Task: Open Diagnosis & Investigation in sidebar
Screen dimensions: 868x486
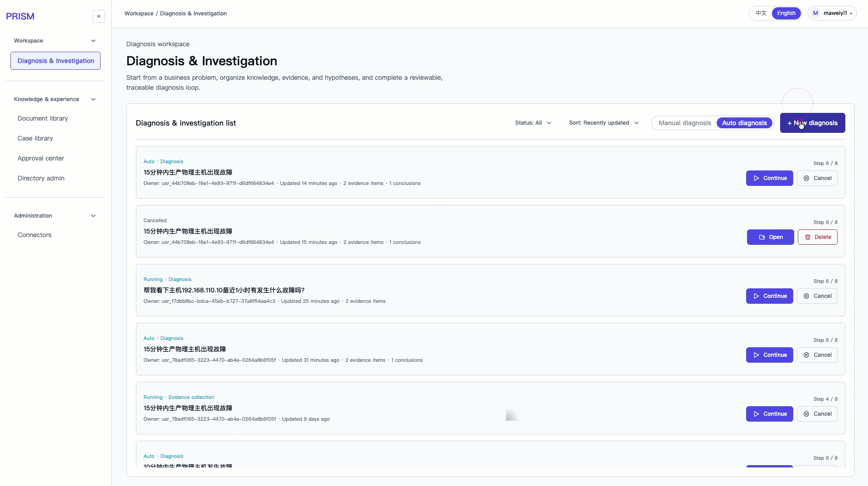Action: coord(55,61)
